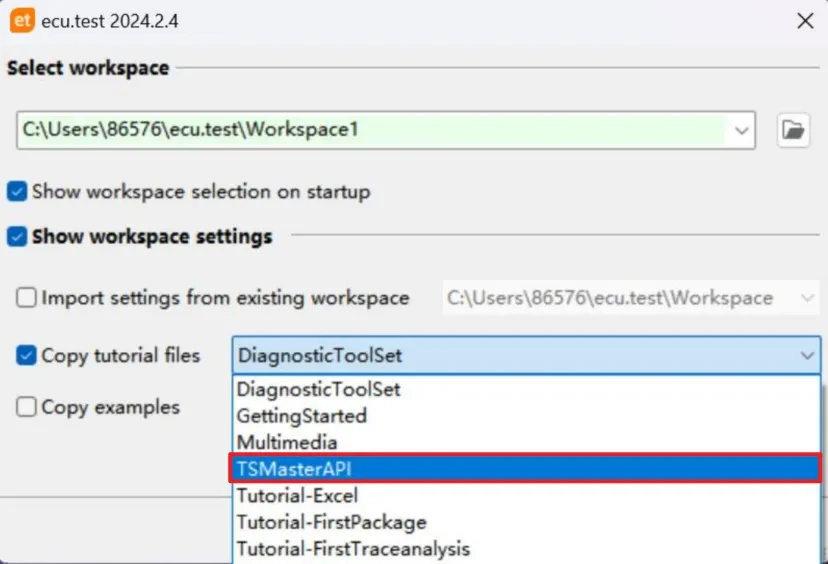Expand the workspace path dropdown arrow
The width and height of the screenshot is (828, 564).
[741, 130]
